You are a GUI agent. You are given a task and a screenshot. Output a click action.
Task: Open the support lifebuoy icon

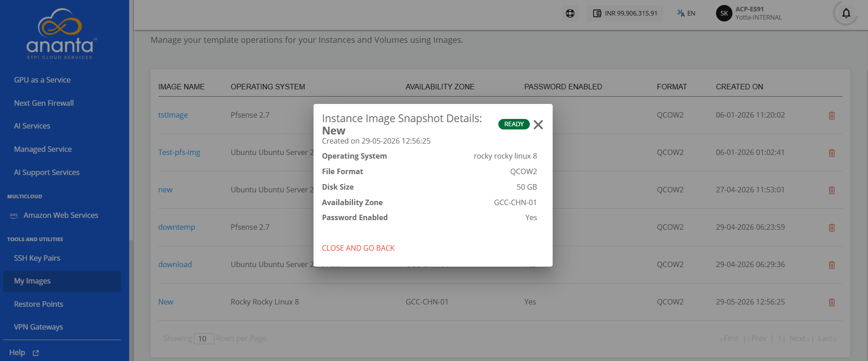pyautogui.click(x=570, y=13)
